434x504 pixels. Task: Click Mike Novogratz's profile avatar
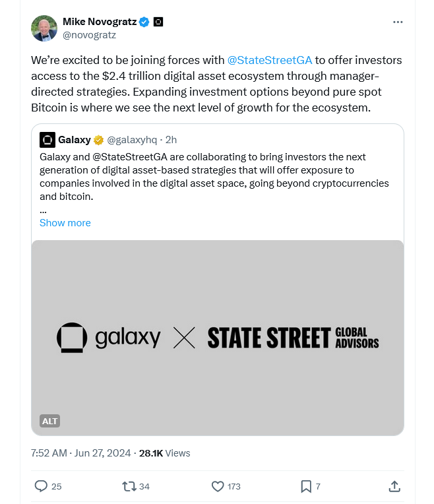click(44, 28)
